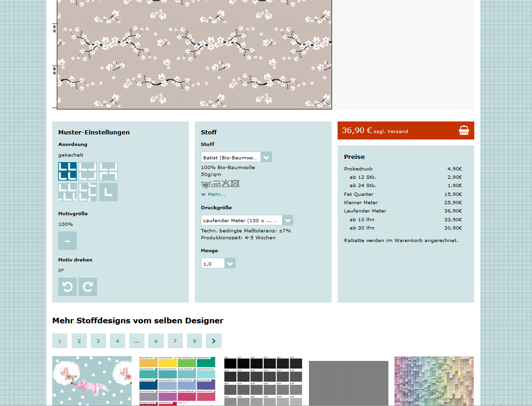Rotate the motif counter-clockwise
This screenshot has width=532, height=406.
(67, 287)
